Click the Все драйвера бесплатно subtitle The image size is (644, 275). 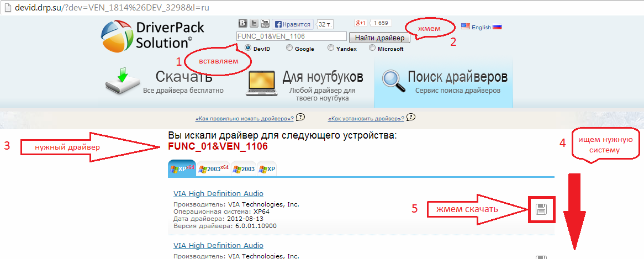point(183,91)
